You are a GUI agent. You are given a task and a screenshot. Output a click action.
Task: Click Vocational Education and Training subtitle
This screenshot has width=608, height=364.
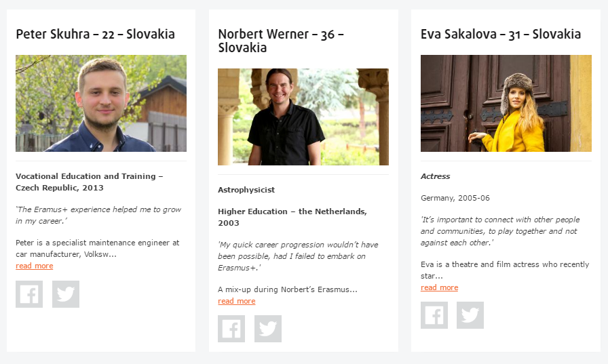pos(90,182)
